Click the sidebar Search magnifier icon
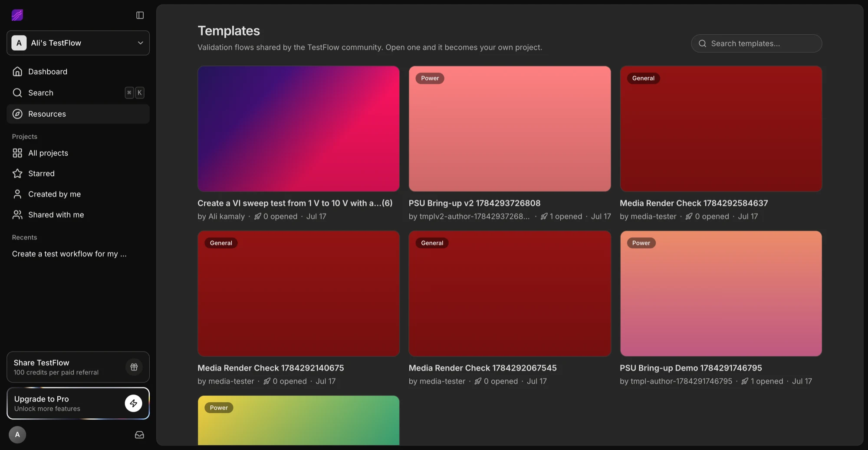868x450 pixels. (x=17, y=93)
